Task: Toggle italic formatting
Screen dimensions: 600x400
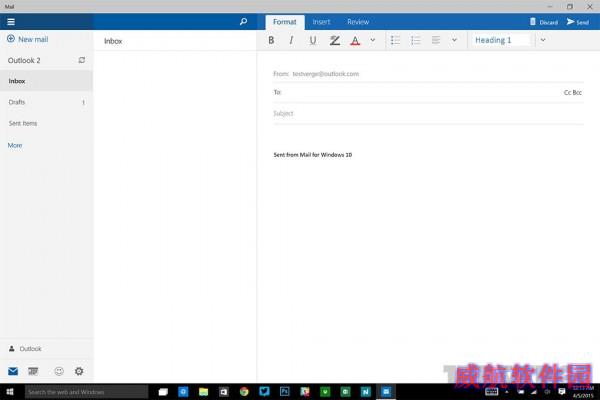Action: pos(292,40)
